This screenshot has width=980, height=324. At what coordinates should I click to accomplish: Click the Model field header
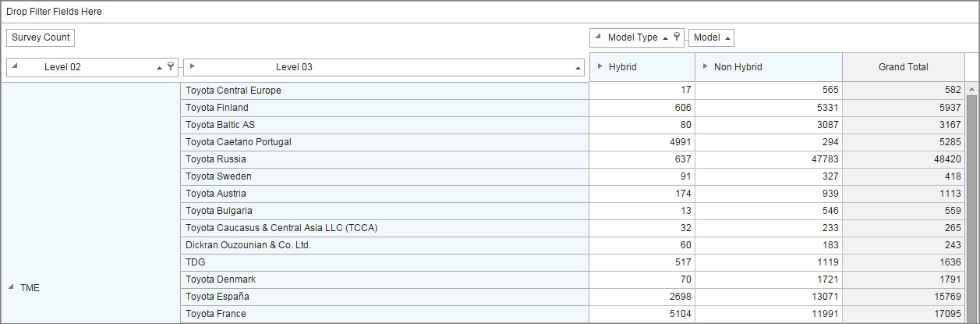[x=711, y=37]
